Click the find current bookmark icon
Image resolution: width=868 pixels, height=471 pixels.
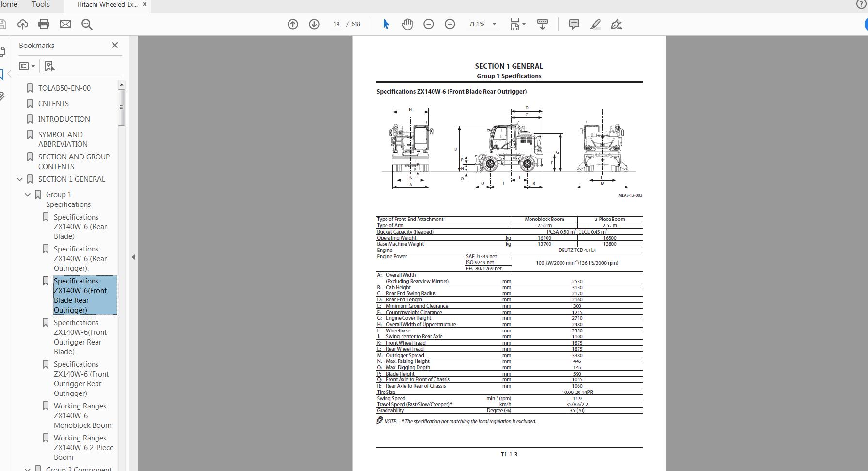pos(49,66)
